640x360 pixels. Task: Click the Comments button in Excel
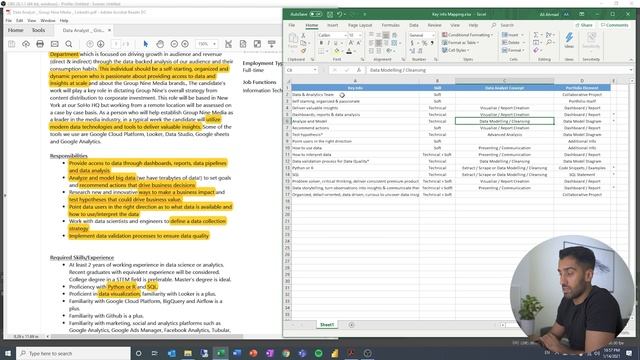(x=615, y=25)
